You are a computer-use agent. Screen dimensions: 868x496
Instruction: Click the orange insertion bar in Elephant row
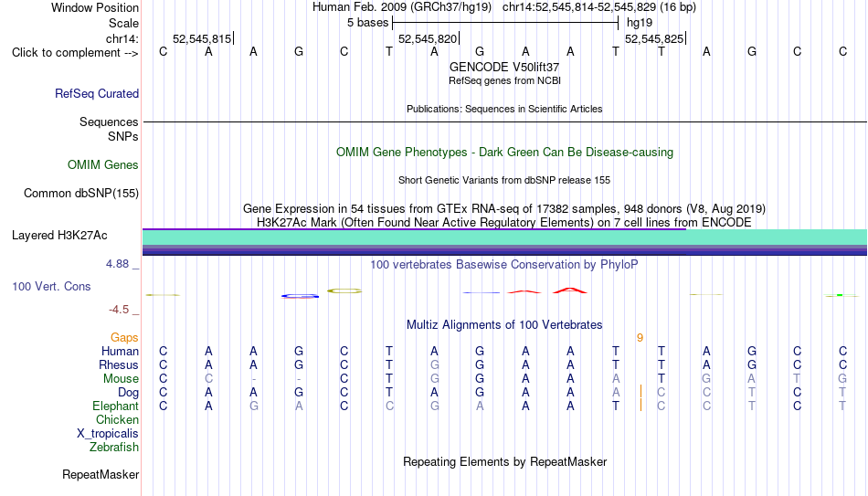[640, 405]
